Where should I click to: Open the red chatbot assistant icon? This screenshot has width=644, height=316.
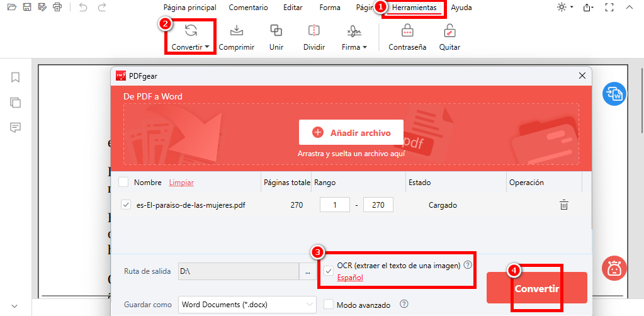click(614, 268)
